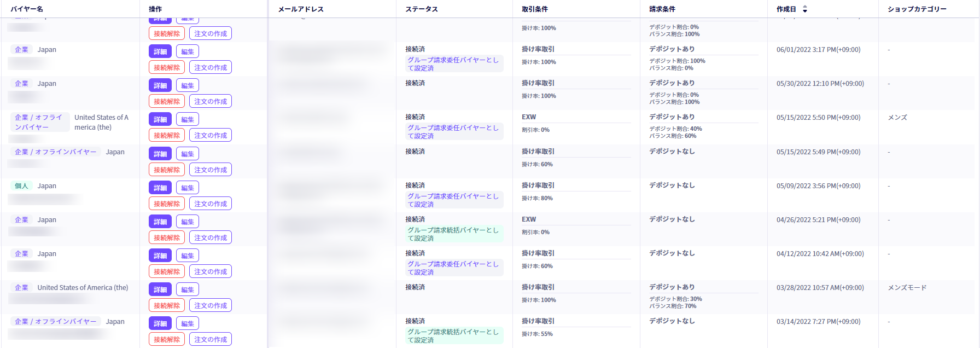Open 詳細 for the 03/28/2022 10:57 AM buyer
Viewport: 980px width, 348px height.
pyautogui.click(x=160, y=289)
